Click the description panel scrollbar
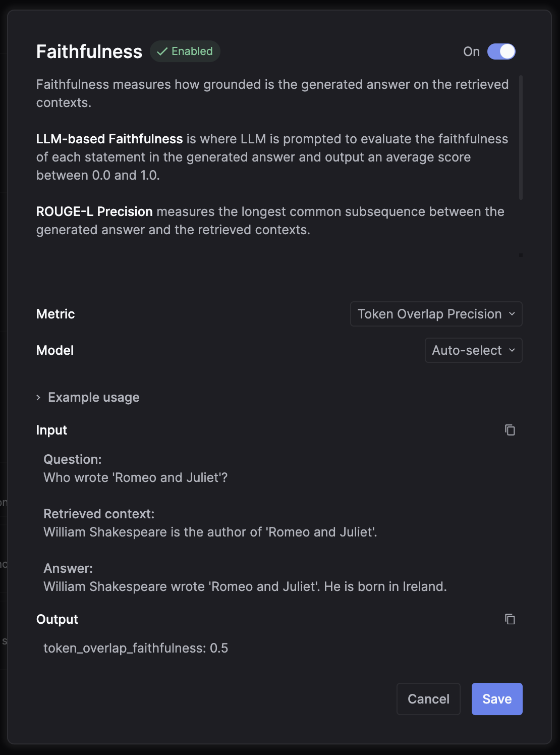 point(521,137)
